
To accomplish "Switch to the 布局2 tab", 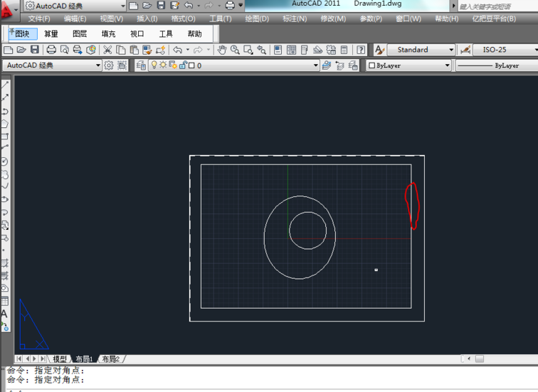I will point(110,359).
